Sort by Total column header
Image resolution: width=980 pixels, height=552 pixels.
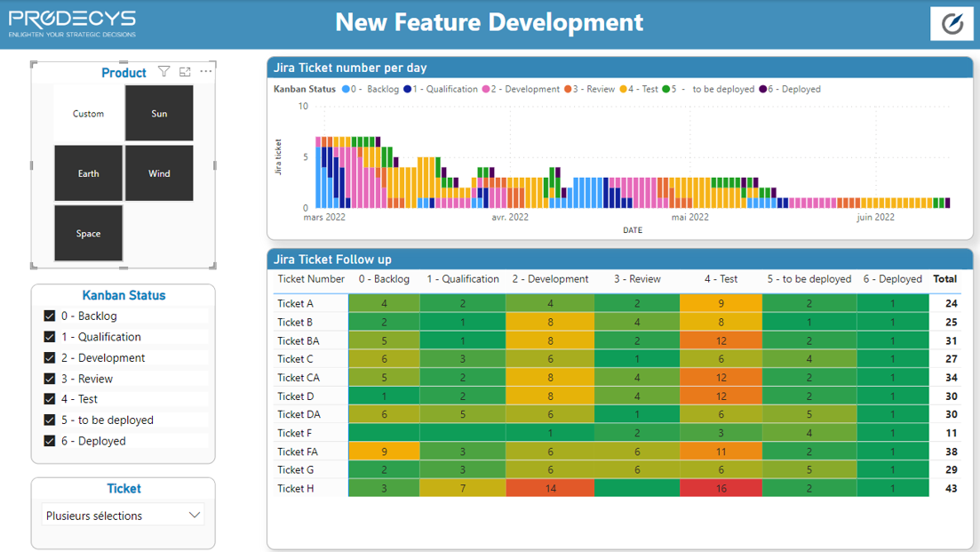945,279
